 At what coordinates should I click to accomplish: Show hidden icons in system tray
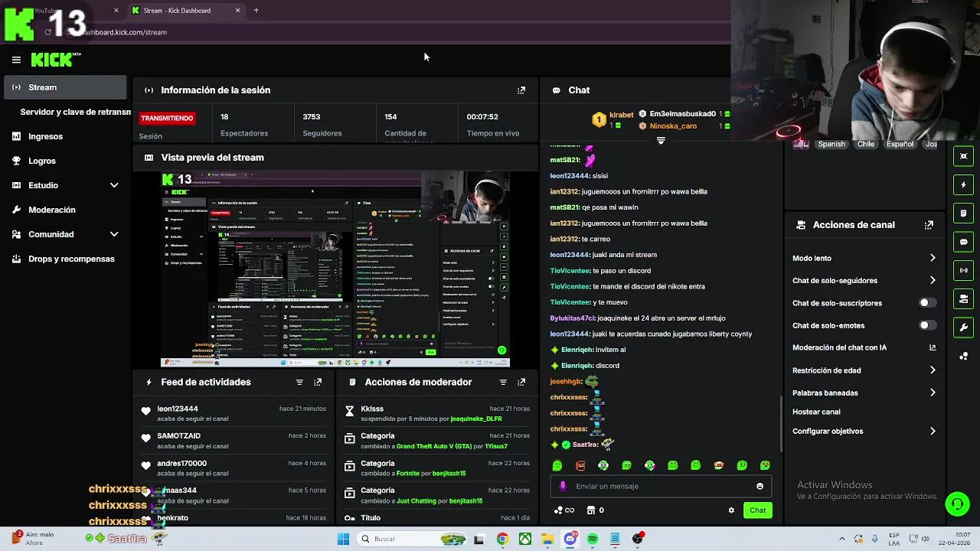(x=842, y=539)
